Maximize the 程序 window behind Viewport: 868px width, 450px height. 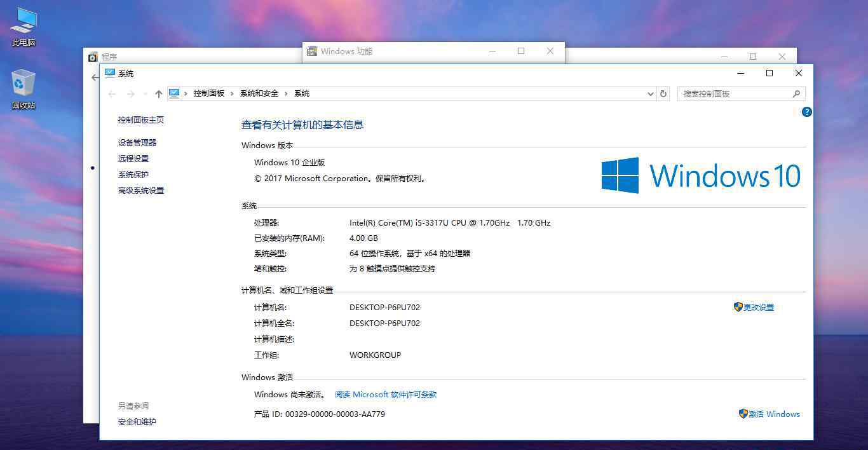tap(753, 57)
